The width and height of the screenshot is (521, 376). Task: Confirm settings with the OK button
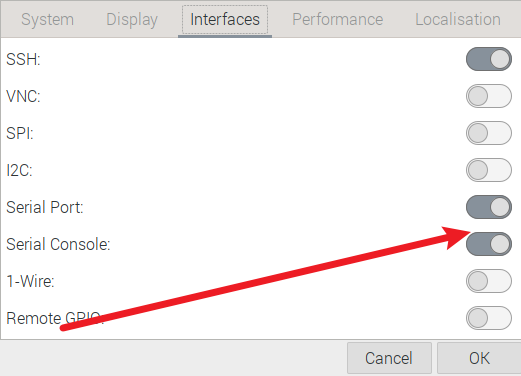(479, 358)
